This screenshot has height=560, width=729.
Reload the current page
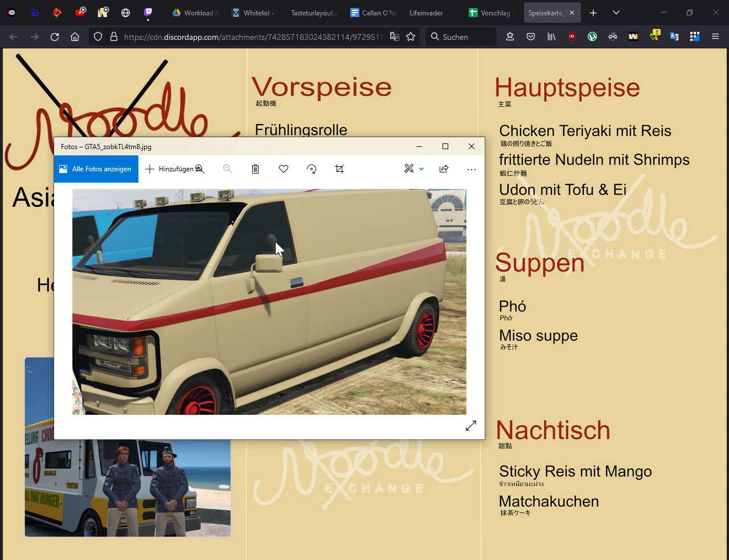pyautogui.click(x=55, y=37)
